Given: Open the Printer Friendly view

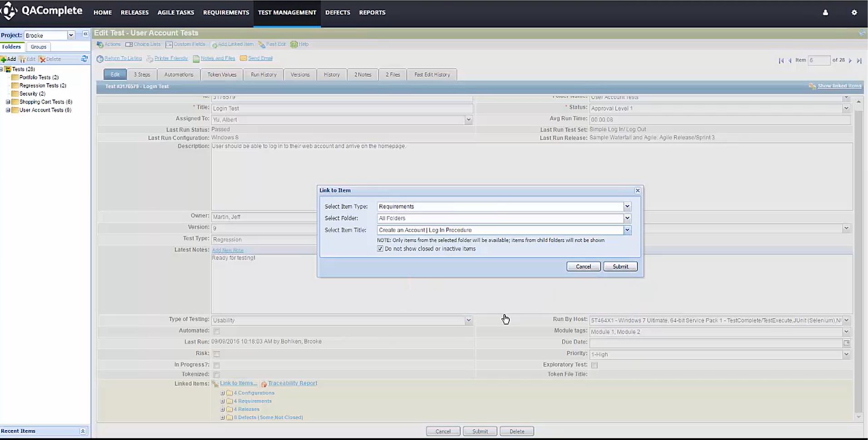Looking at the screenshot, I should pos(171,58).
